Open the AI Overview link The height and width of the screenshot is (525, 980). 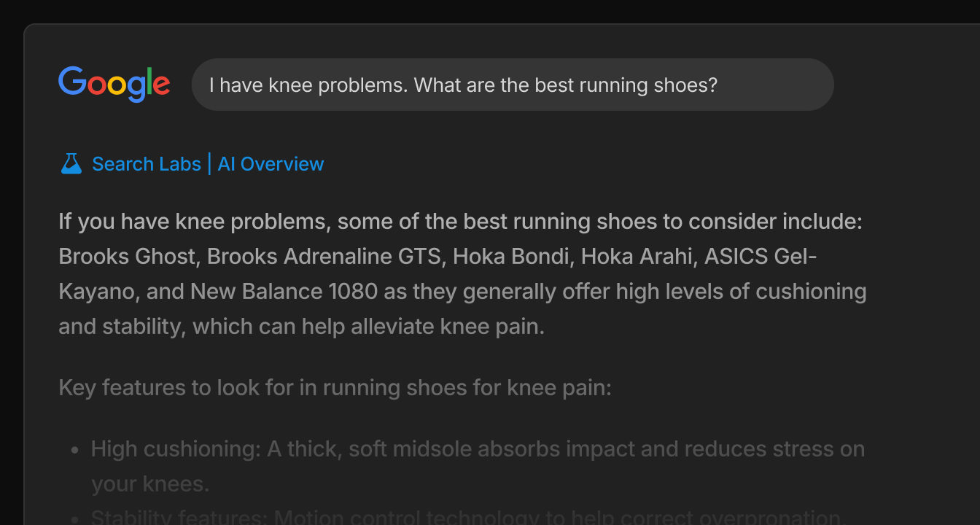click(x=271, y=164)
